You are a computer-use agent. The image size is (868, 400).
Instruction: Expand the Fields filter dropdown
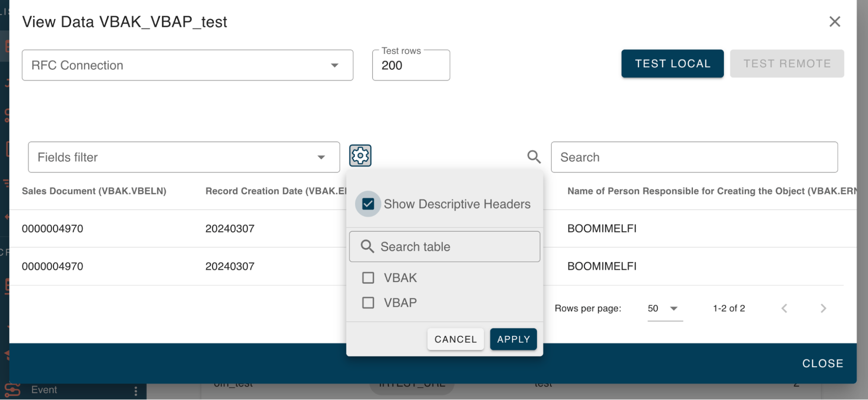tap(184, 157)
